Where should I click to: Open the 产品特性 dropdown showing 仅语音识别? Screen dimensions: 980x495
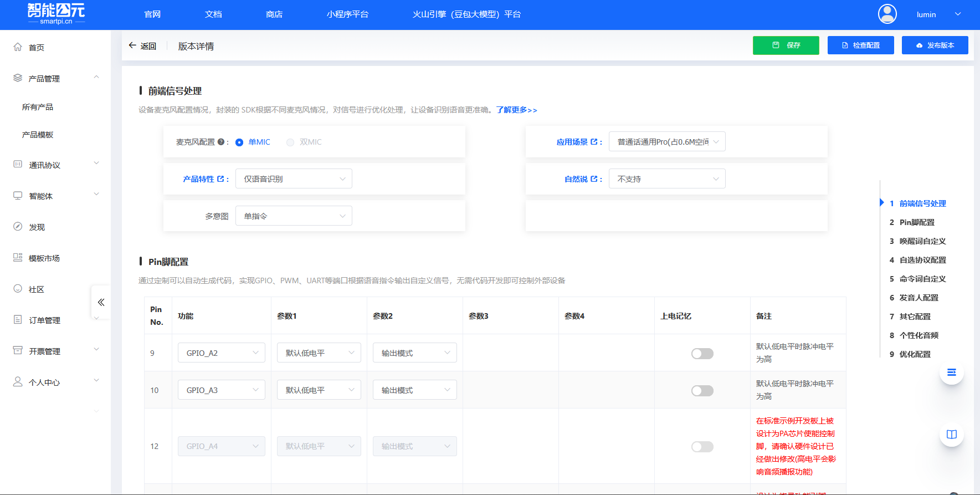tap(294, 179)
